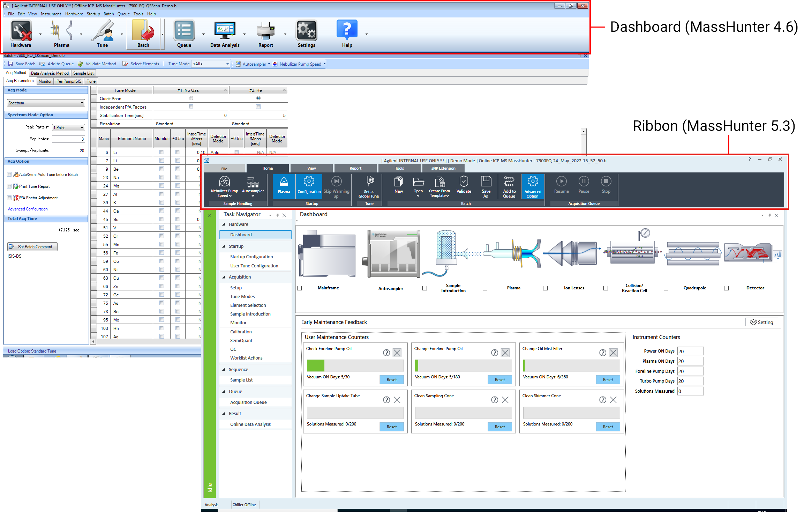812x518 pixels.
Task: Open the Settings gears icon
Action: [x=307, y=34]
